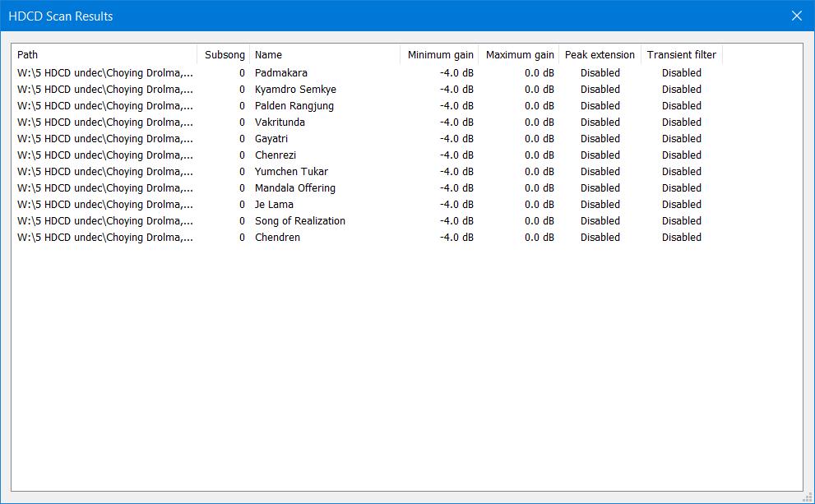Click the path cell in the Gayatri row
Viewport: 815px width, 504px height.
(105, 139)
